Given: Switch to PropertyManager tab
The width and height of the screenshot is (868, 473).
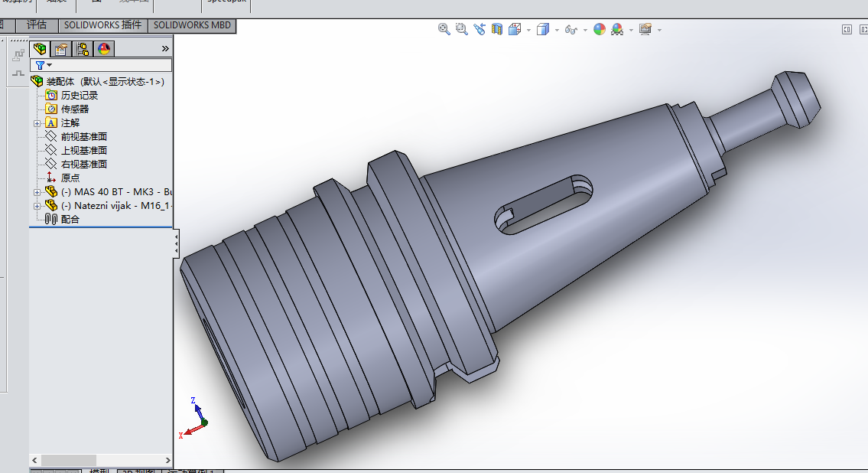Looking at the screenshot, I should point(61,49).
